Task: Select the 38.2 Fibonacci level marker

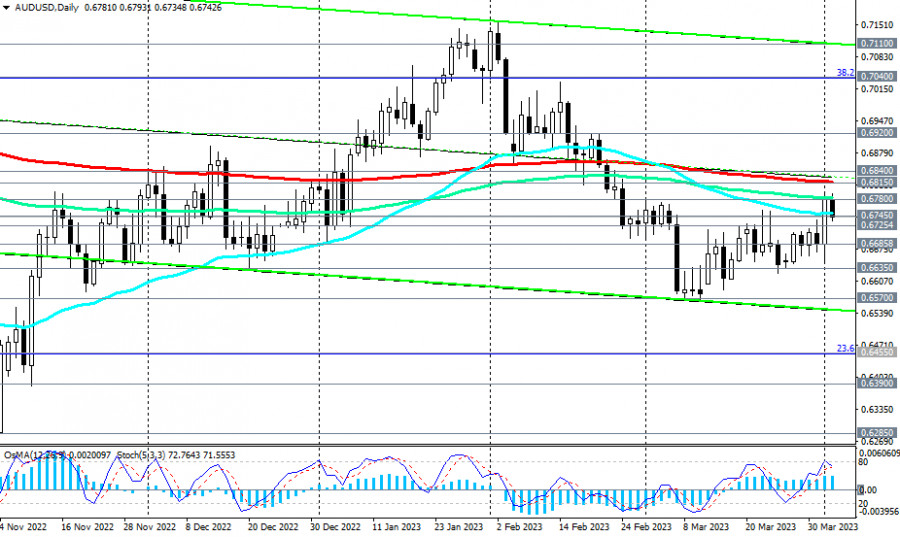Action: 844,72
